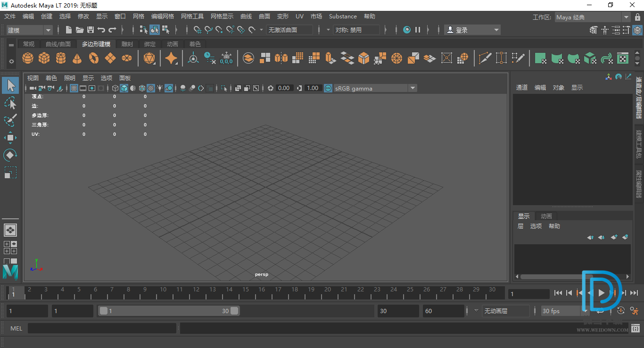
Task: Select the Lasso Select tool
Action: pyautogui.click(x=10, y=103)
